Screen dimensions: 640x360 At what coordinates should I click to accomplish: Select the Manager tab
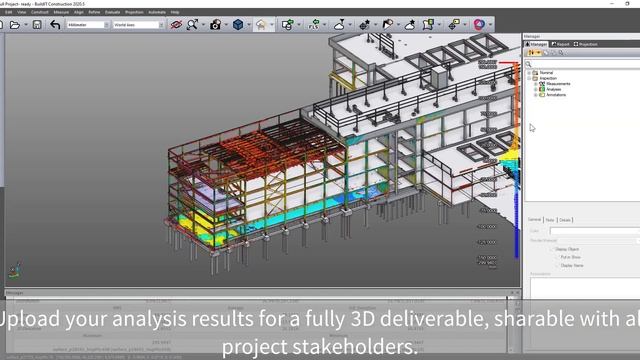click(536, 44)
